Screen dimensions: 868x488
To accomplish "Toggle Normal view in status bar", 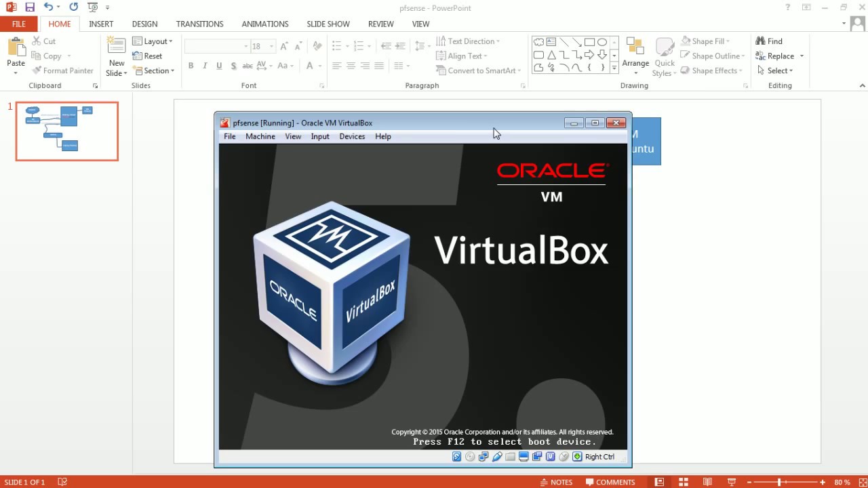I will click(659, 482).
